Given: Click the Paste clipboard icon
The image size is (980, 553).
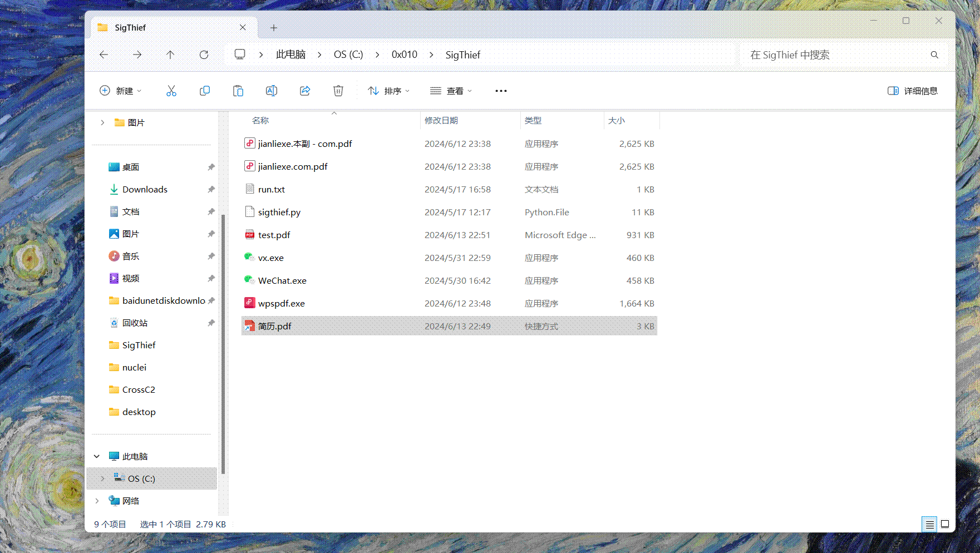Looking at the screenshot, I should (238, 91).
